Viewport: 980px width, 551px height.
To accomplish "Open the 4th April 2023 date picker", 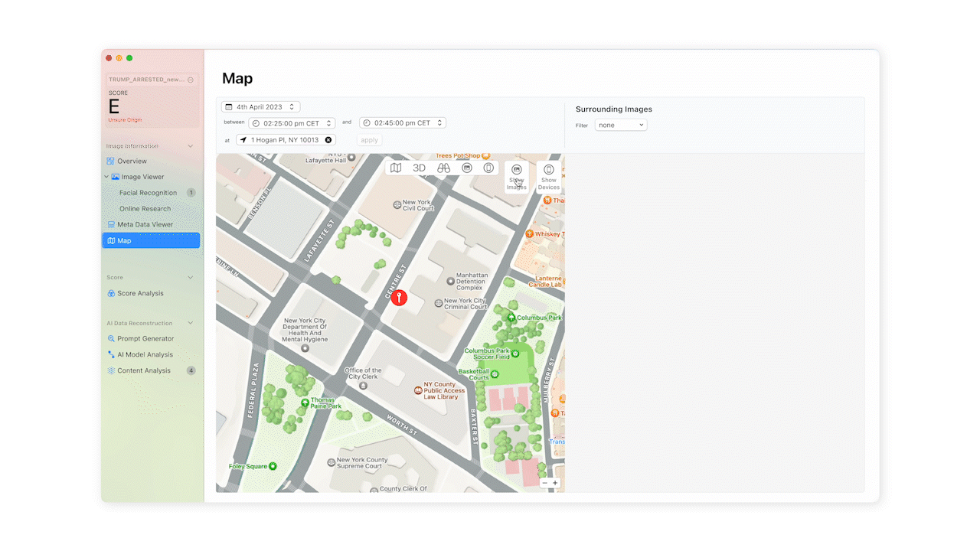I will click(x=260, y=107).
